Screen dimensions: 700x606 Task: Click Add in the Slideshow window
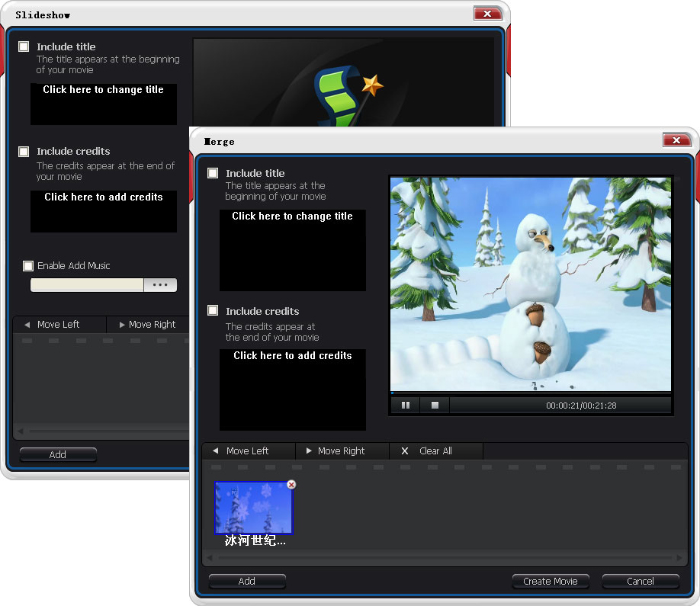tap(58, 455)
